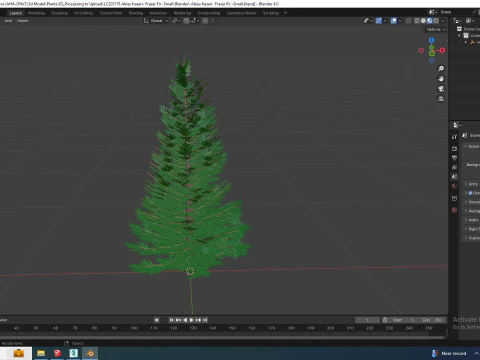Click the red X axis gizmo handle
The width and height of the screenshot is (480, 360).
pos(442,50)
